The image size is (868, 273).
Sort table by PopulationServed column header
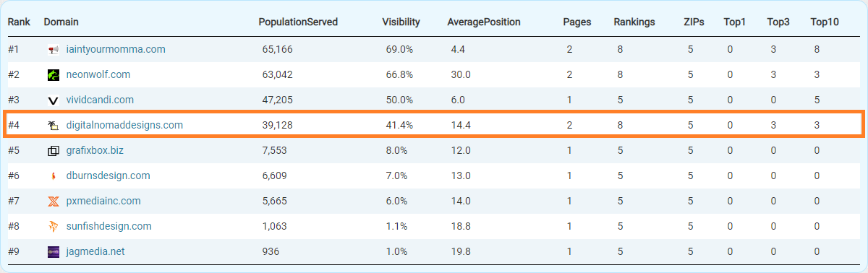click(298, 22)
